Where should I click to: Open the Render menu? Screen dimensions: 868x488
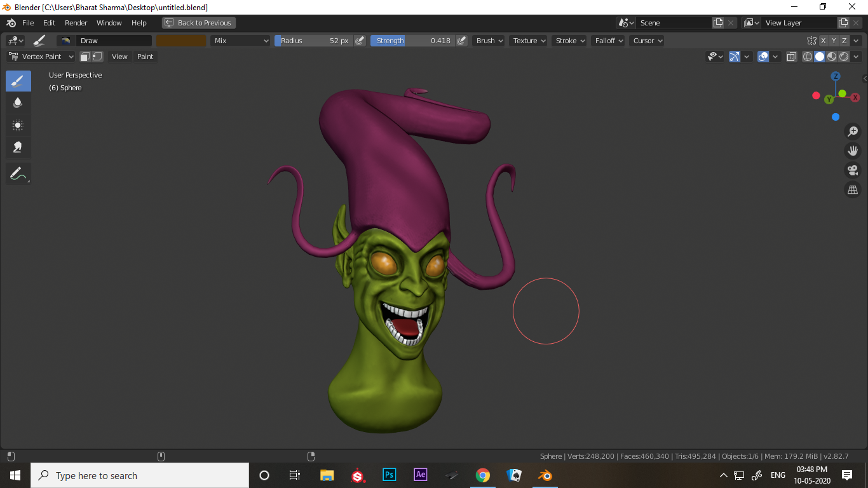(76, 23)
